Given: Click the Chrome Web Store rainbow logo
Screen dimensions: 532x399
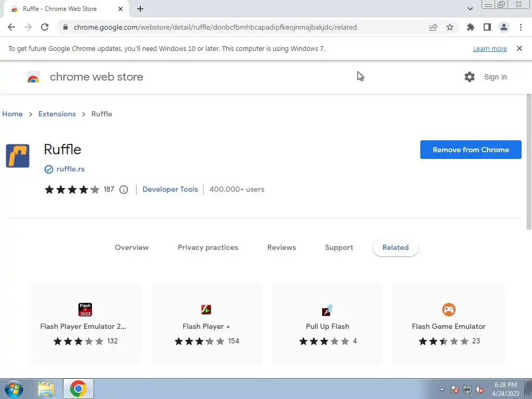Looking at the screenshot, I should (x=33, y=77).
